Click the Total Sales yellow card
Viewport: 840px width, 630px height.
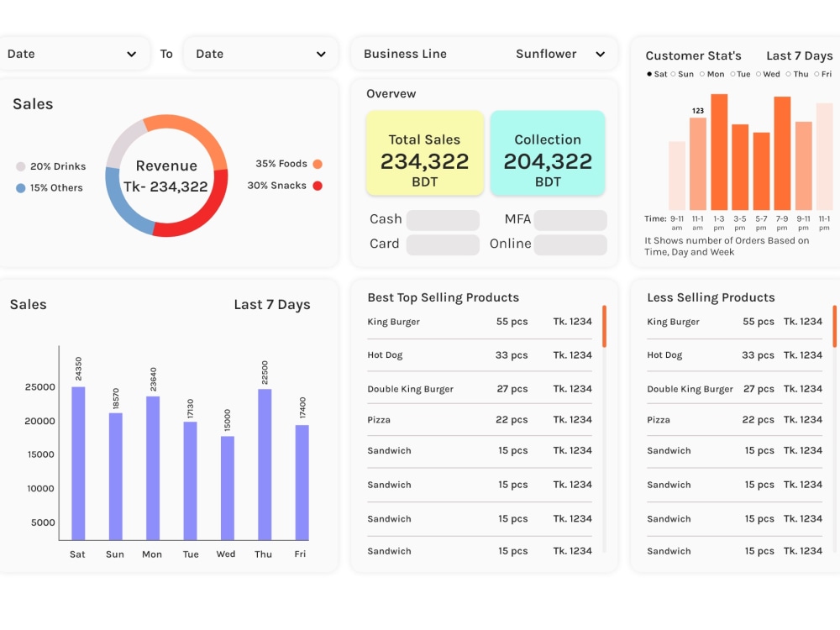coord(425,153)
